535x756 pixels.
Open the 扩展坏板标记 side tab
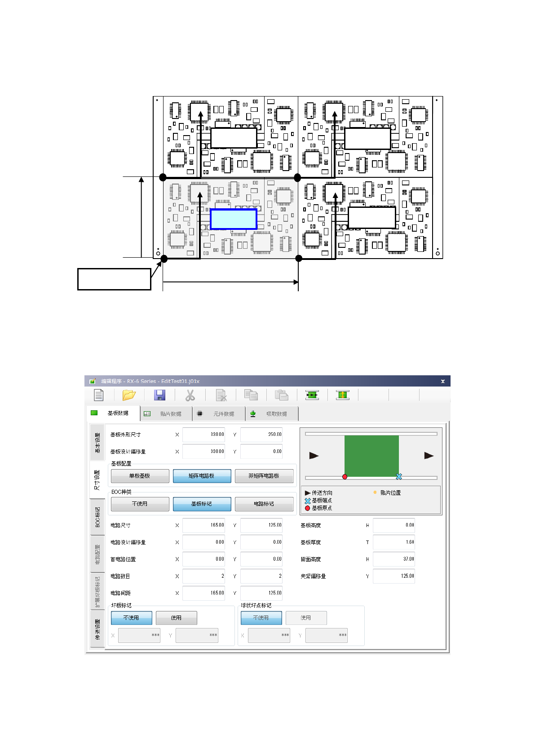(x=97, y=591)
